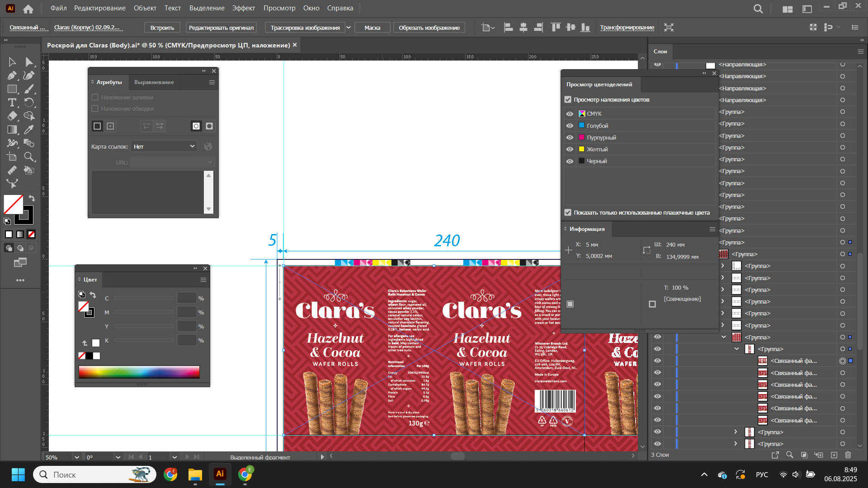The height and width of the screenshot is (488, 868).
Task: Open the Attributes panel options menu
Action: coord(212,82)
